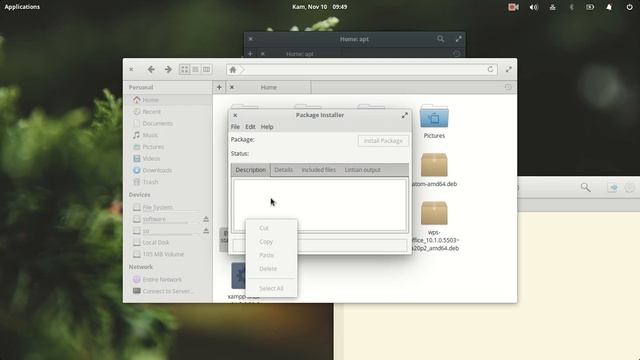Switch file manager to grid view
The height and width of the screenshot is (360, 640).
(184, 69)
